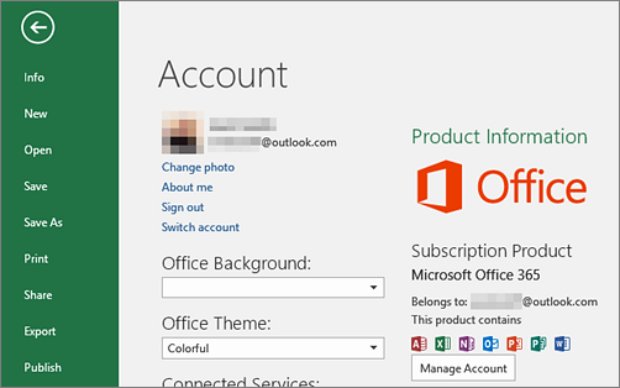Select New in the sidebar
Viewport: 620px width, 388px height.
click(36, 114)
